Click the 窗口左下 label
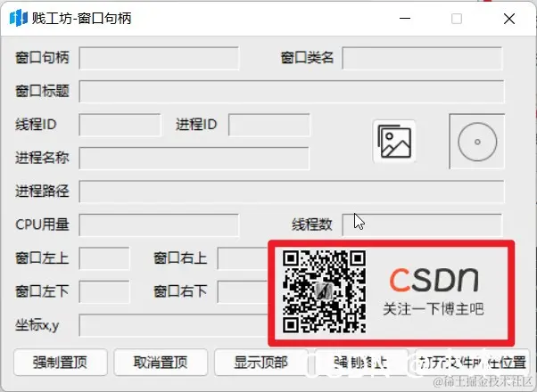Screen dimensions: 537x392 pos(42,291)
